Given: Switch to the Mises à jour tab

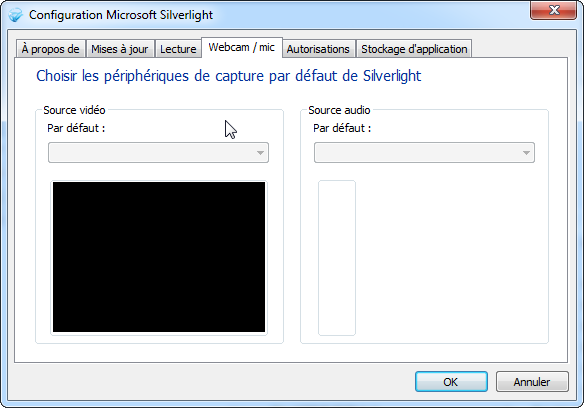Looking at the screenshot, I should point(120,49).
